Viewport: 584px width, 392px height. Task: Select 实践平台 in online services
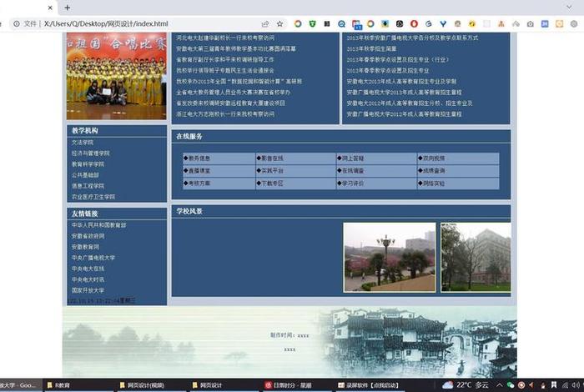[272, 170]
